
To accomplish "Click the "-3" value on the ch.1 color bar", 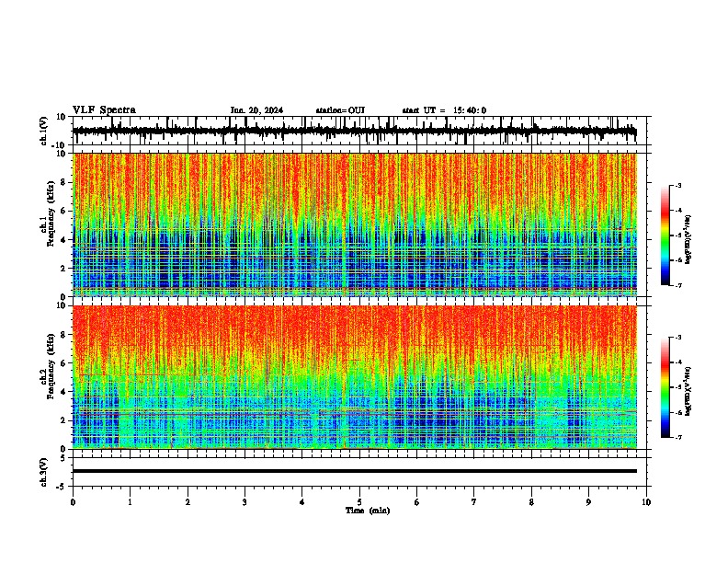I will [x=678, y=185].
